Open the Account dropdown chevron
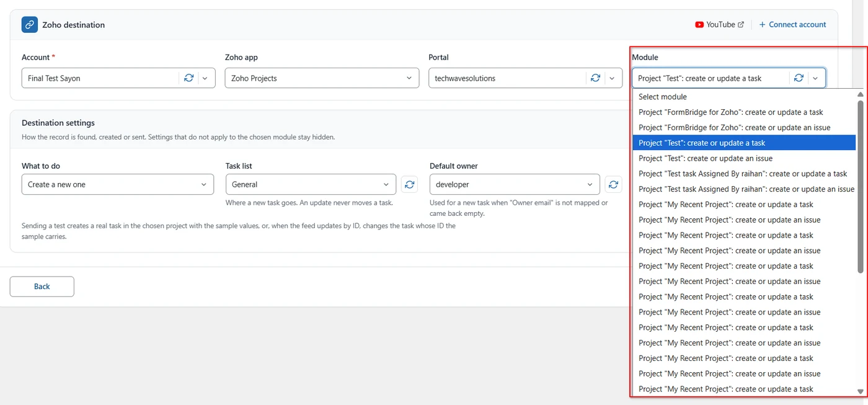Screen dimensions: 868x405 [205, 78]
